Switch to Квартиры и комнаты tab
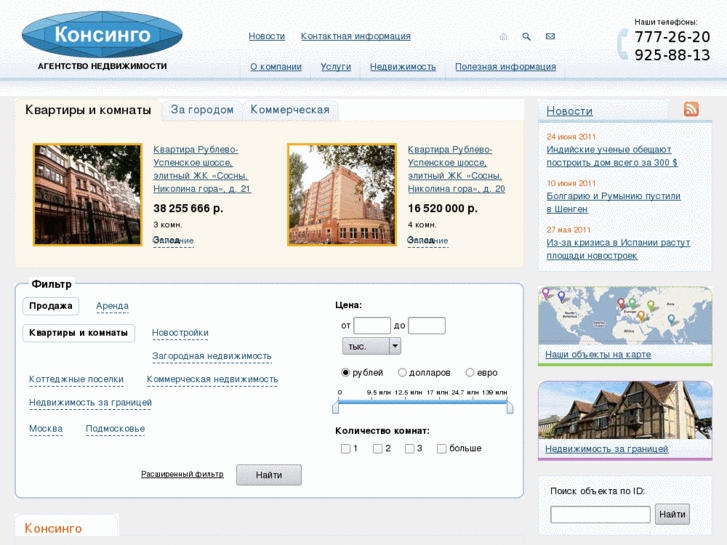Image resolution: width=727 pixels, height=545 pixels. click(x=88, y=110)
